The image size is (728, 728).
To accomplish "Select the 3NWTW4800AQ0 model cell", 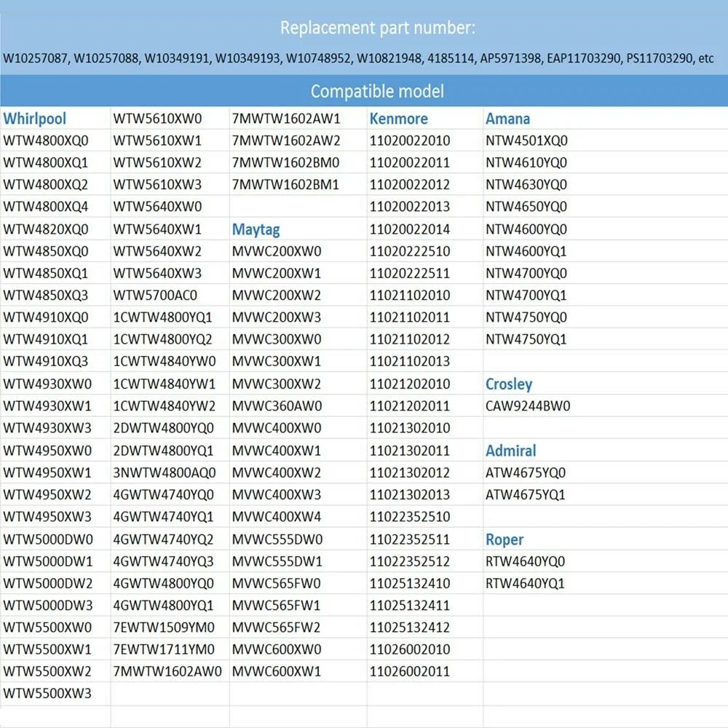I will (165, 472).
